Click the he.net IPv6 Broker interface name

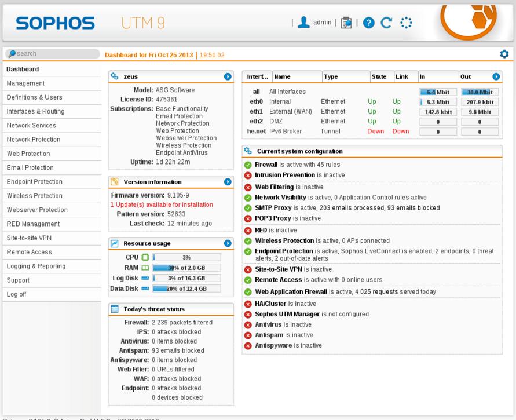click(x=286, y=132)
